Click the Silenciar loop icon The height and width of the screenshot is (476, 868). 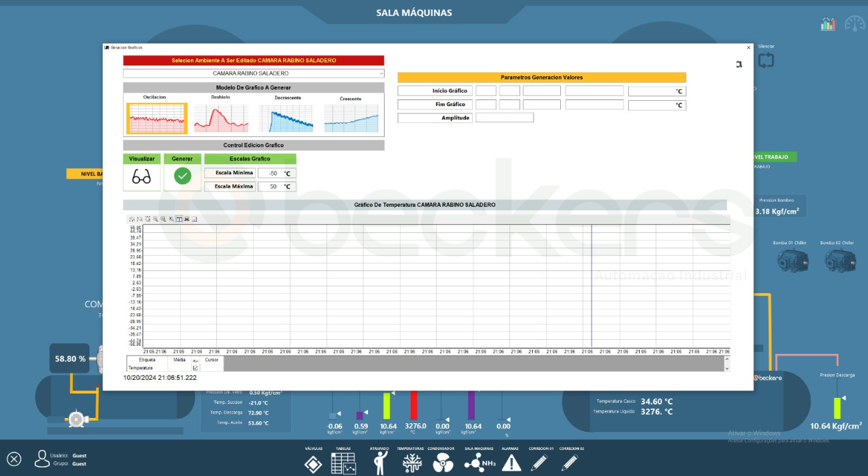tap(766, 61)
